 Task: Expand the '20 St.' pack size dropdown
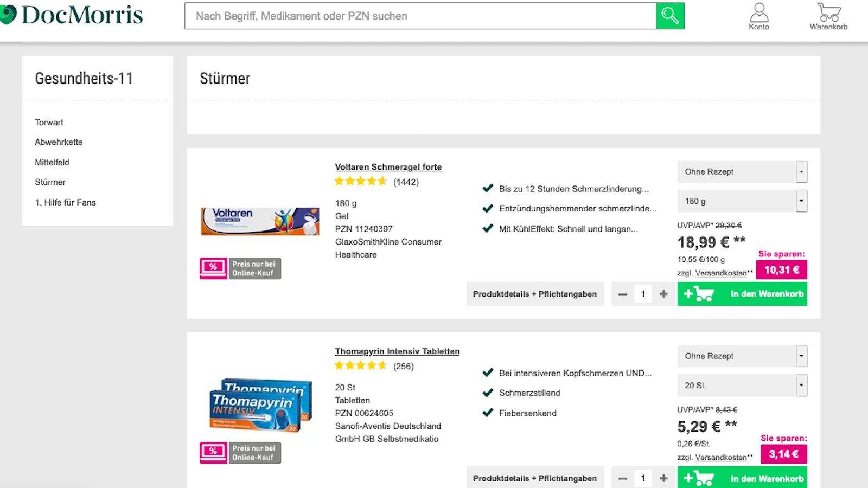click(742, 386)
